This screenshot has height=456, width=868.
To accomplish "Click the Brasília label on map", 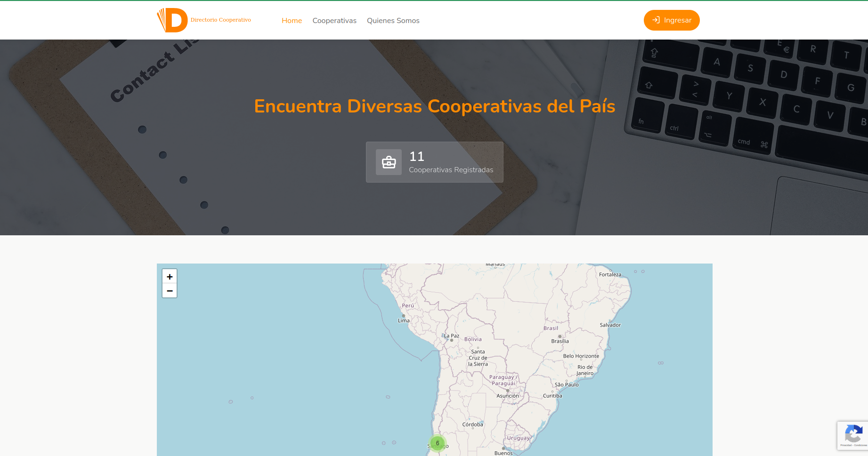I will click(x=560, y=341).
